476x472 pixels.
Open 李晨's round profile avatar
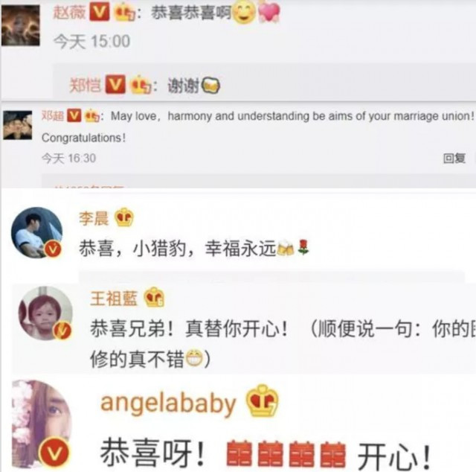(x=36, y=233)
